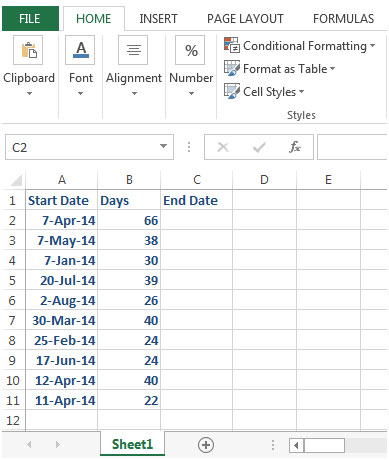Switch to the PAGE LAYOUT tab
The width and height of the screenshot is (389, 460).
(245, 19)
